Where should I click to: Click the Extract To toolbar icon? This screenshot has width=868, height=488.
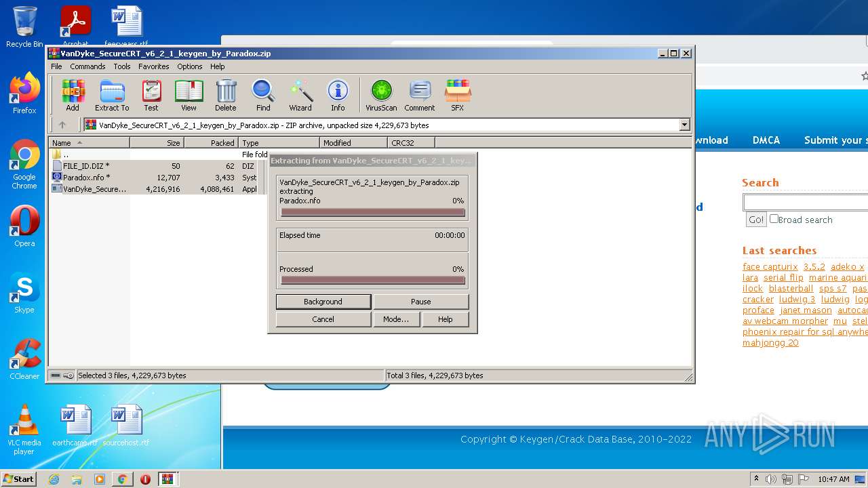tap(112, 95)
